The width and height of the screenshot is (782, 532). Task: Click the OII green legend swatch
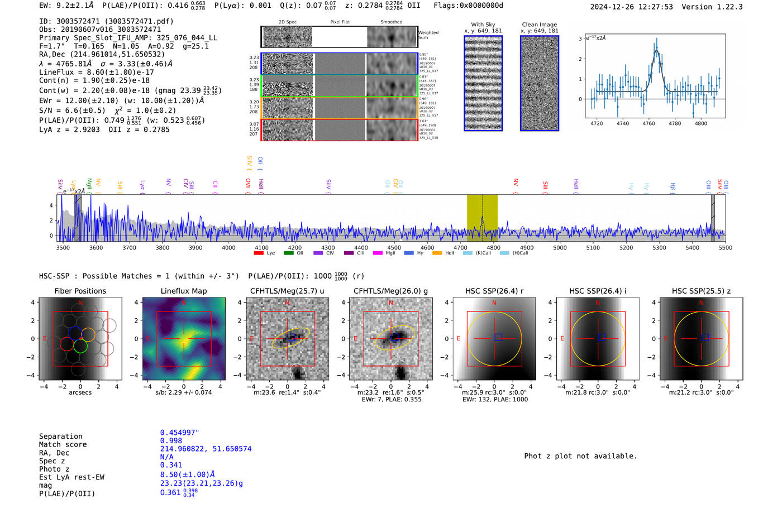click(x=289, y=253)
